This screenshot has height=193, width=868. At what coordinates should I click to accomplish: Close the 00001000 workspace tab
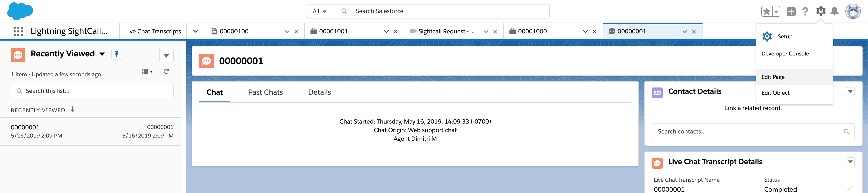[x=594, y=31]
